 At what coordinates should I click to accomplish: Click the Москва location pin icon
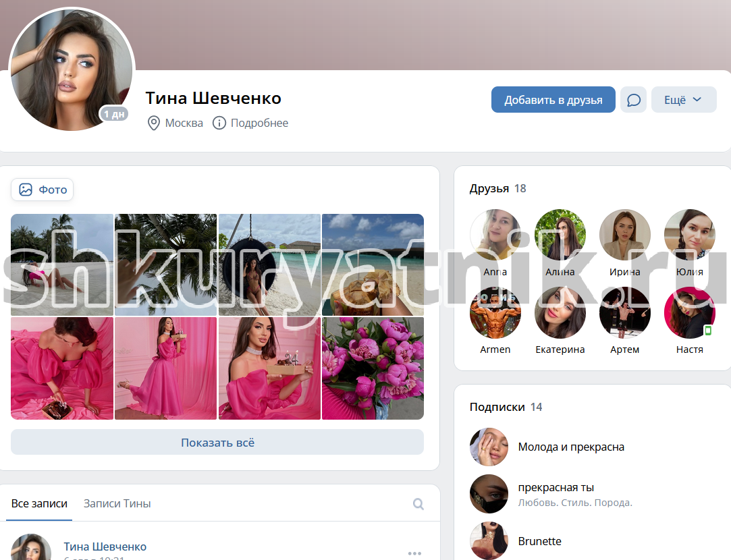(x=154, y=123)
